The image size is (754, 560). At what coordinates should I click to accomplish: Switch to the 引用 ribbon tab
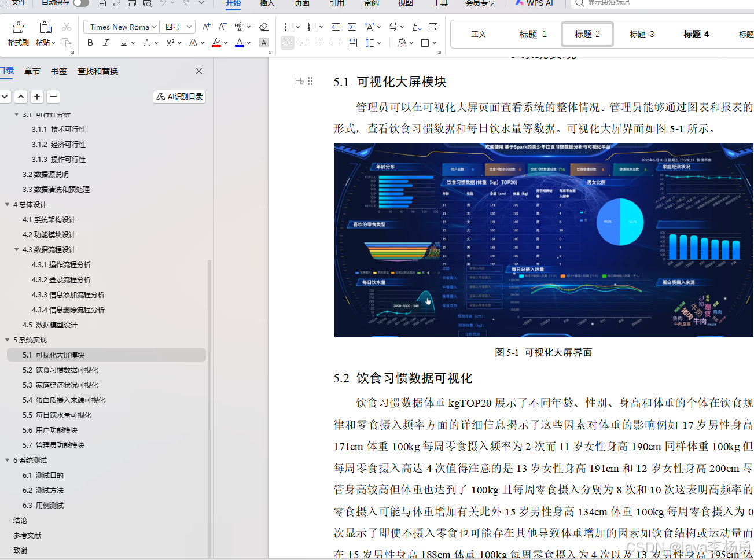[x=337, y=3]
